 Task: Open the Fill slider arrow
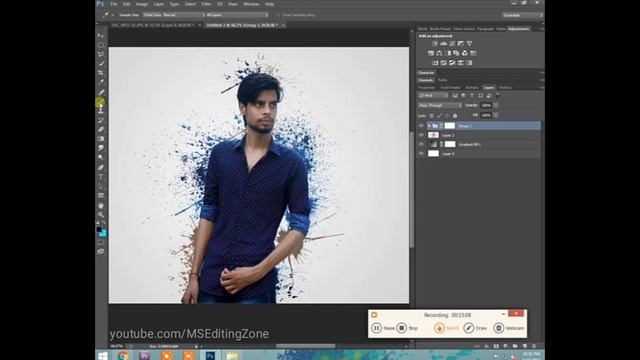click(x=496, y=116)
